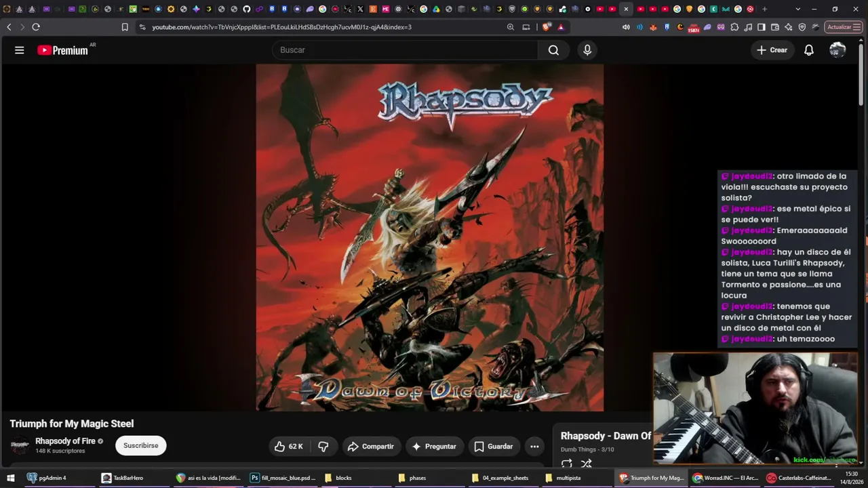Open the Brave Wallet icon
This screenshot has width=868, height=488.
coord(775,27)
